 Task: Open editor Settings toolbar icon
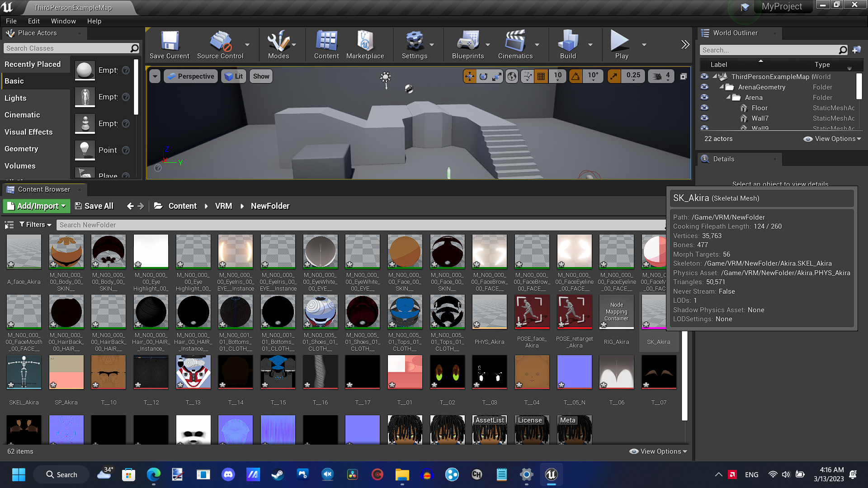click(x=414, y=45)
